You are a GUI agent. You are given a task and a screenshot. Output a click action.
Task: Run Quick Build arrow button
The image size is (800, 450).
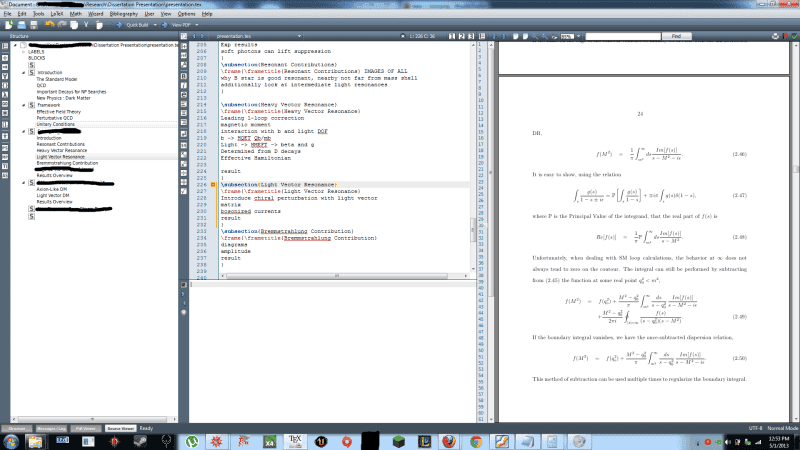pyautogui.click(x=119, y=25)
